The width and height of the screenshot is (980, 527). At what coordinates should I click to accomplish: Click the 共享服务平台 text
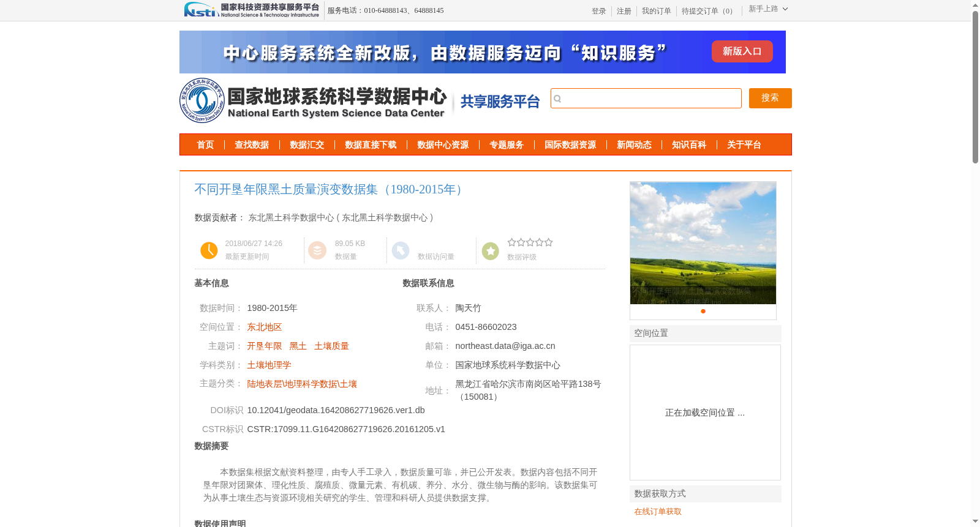pyautogui.click(x=500, y=102)
